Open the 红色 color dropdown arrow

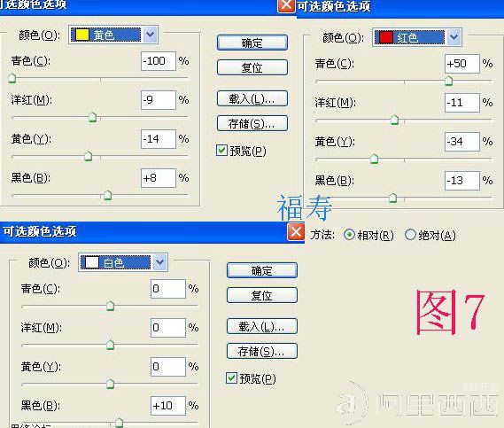[454, 37]
